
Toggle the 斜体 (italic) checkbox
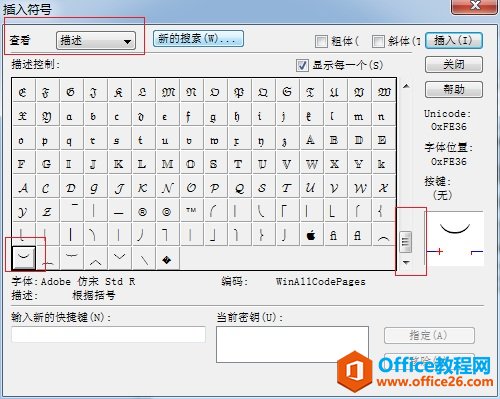[378, 42]
